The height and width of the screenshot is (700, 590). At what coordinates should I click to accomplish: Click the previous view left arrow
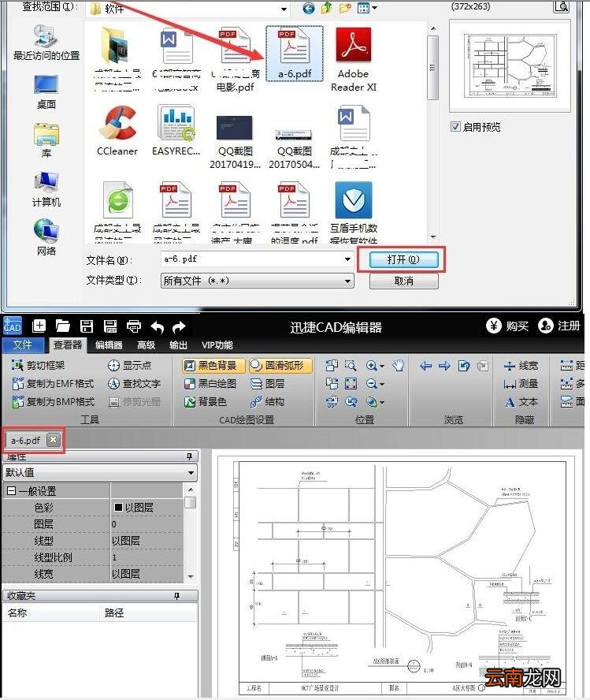(x=426, y=366)
